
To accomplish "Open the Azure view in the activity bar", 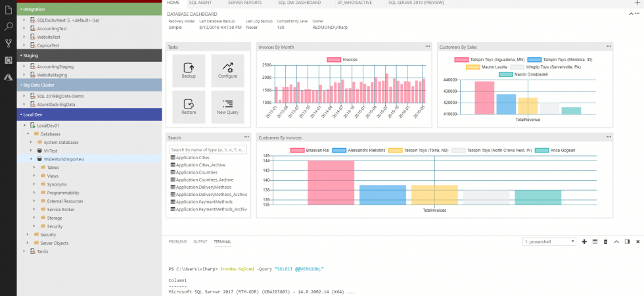I will [x=9, y=76].
